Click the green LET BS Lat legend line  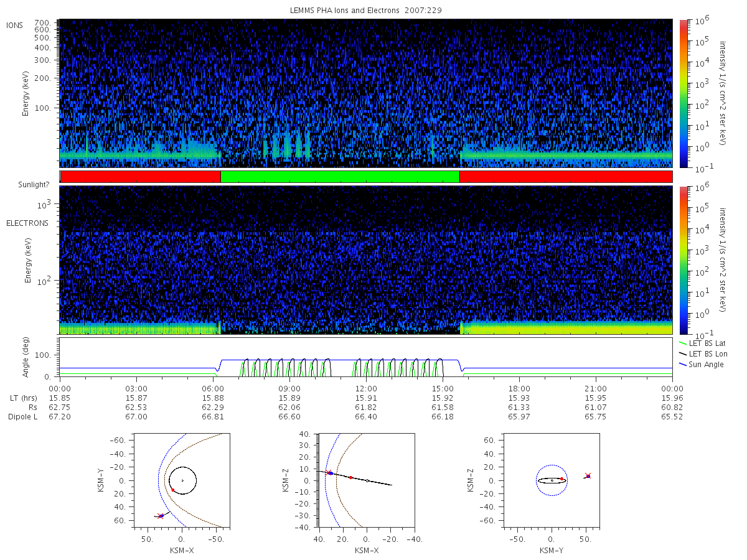click(683, 343)
